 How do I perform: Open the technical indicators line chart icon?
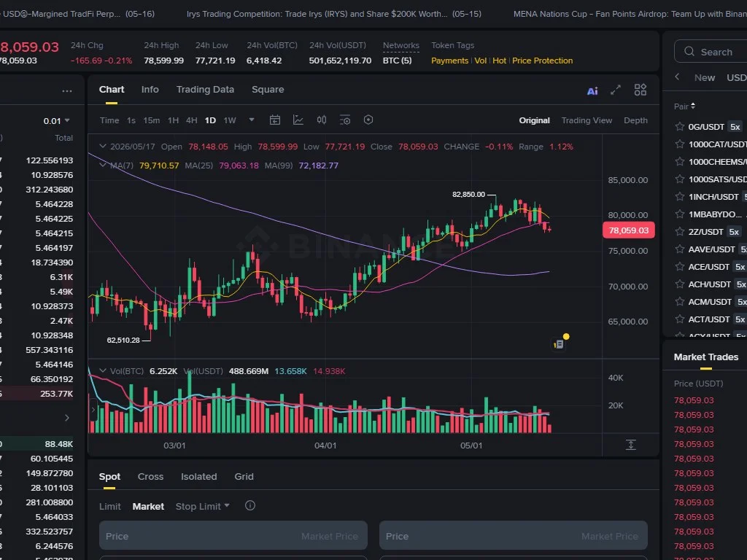pyautogui.click(x=298, y=120)
